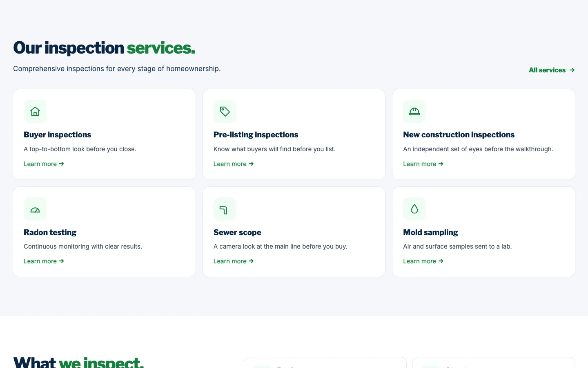
Task: Click 'Continuous monitoring with clear results.' text
Action: tap(83, 247)
